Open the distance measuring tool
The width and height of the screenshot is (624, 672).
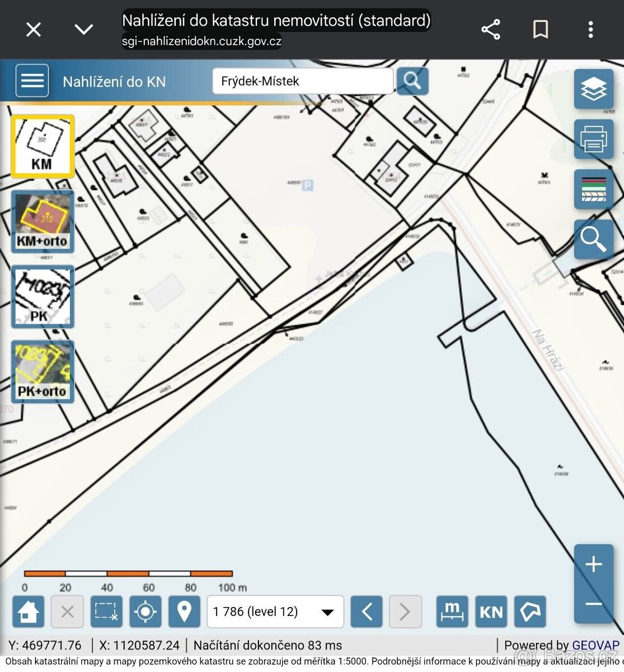point(452,612)
